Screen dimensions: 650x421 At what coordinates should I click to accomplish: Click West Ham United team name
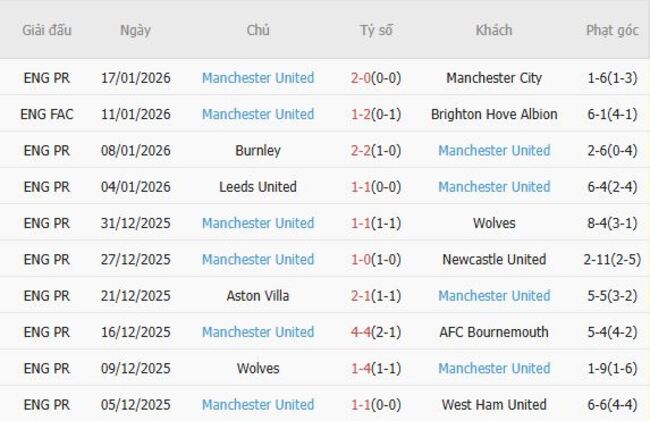pos(494,405)
